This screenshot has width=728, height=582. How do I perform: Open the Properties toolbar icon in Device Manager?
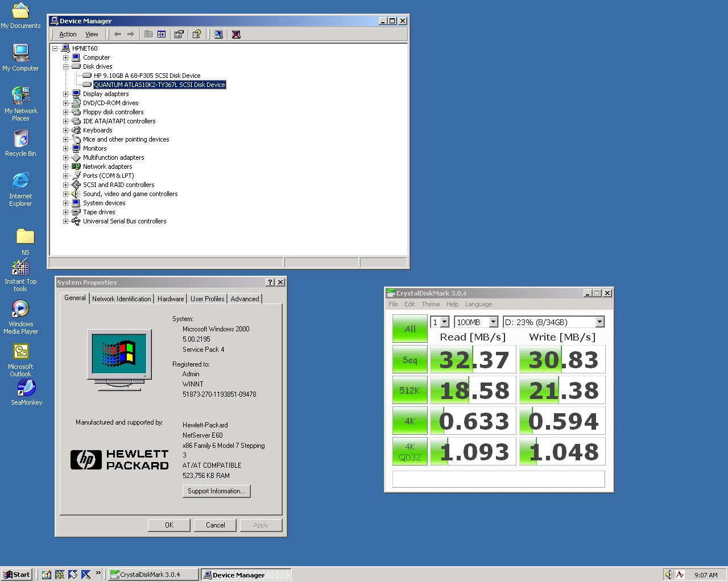[179, 34]
